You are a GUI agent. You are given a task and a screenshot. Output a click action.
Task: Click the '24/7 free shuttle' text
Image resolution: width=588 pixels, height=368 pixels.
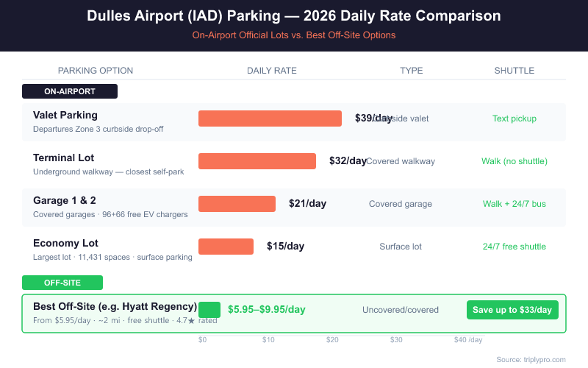coord(514,247)
